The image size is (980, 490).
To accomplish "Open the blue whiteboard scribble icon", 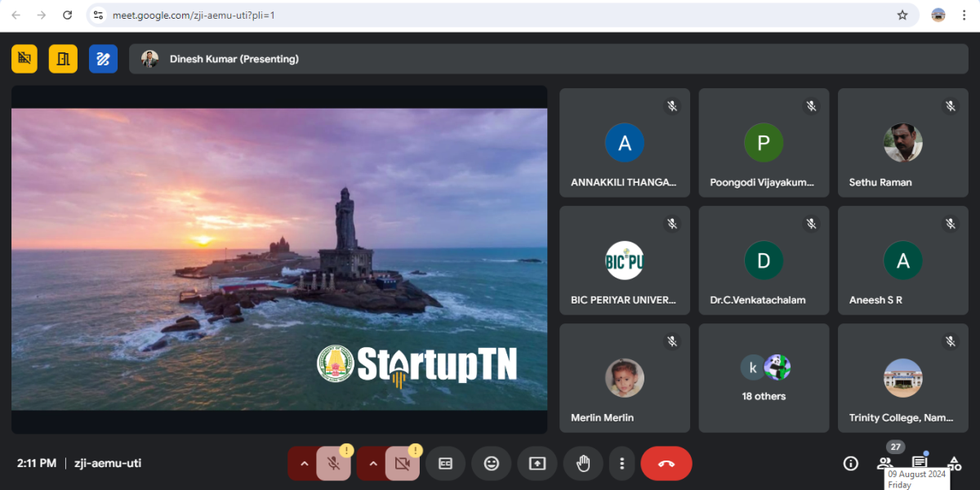I will click(103, 59).
